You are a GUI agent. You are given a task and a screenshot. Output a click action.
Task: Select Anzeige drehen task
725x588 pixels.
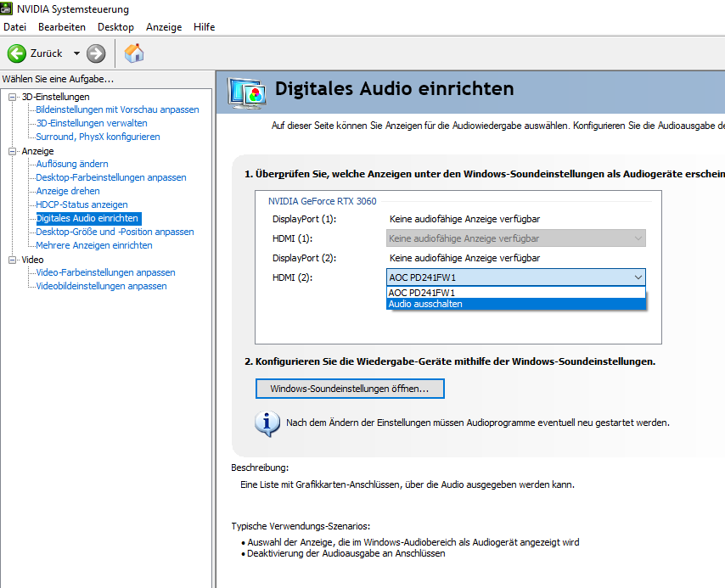(x=68, y=191)
